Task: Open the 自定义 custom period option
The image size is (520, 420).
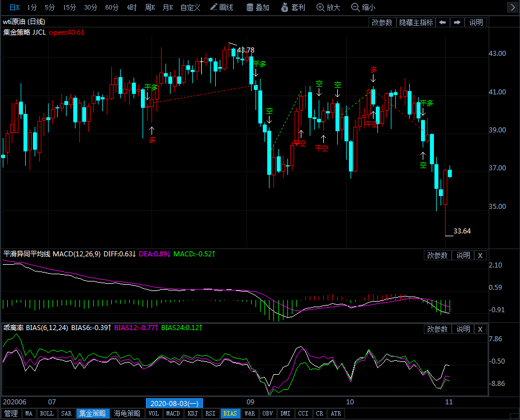Action: 190,7
